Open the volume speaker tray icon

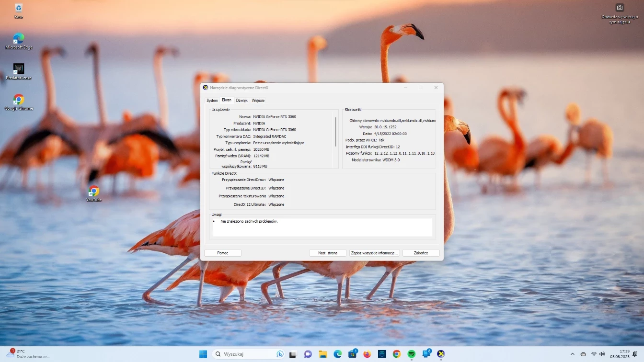pyautogui.click(x=602, y=354)
